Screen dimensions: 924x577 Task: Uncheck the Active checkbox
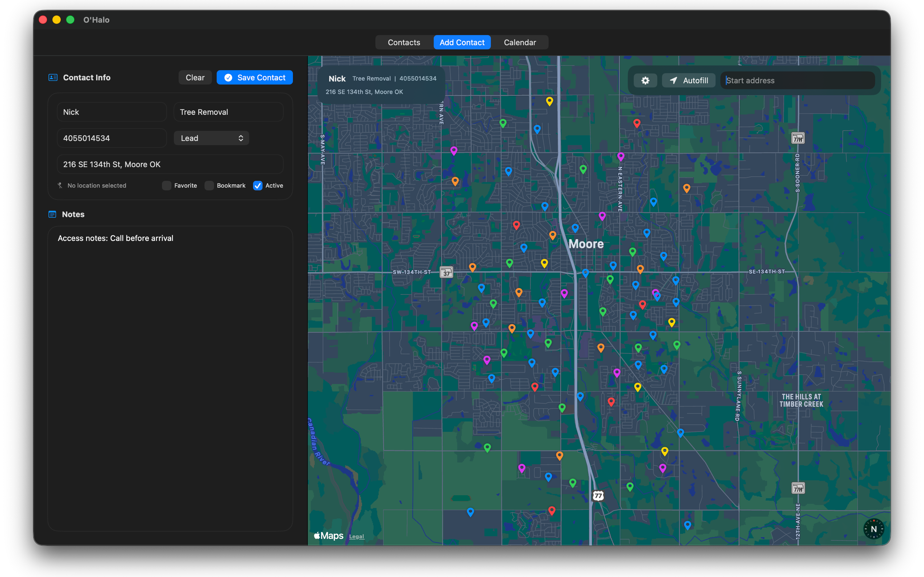coord(258,186)
